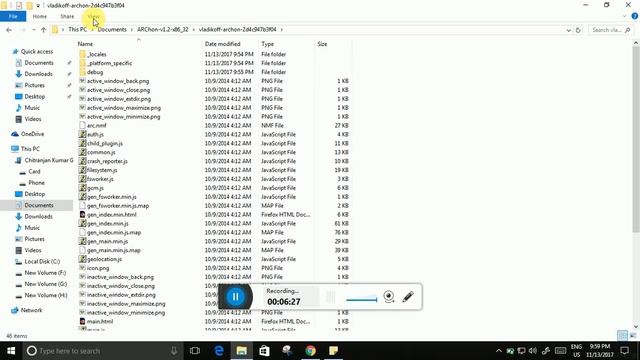The image size is (640, 360).
Task: Open address bar history dropdown
Action: coord(569,30)
